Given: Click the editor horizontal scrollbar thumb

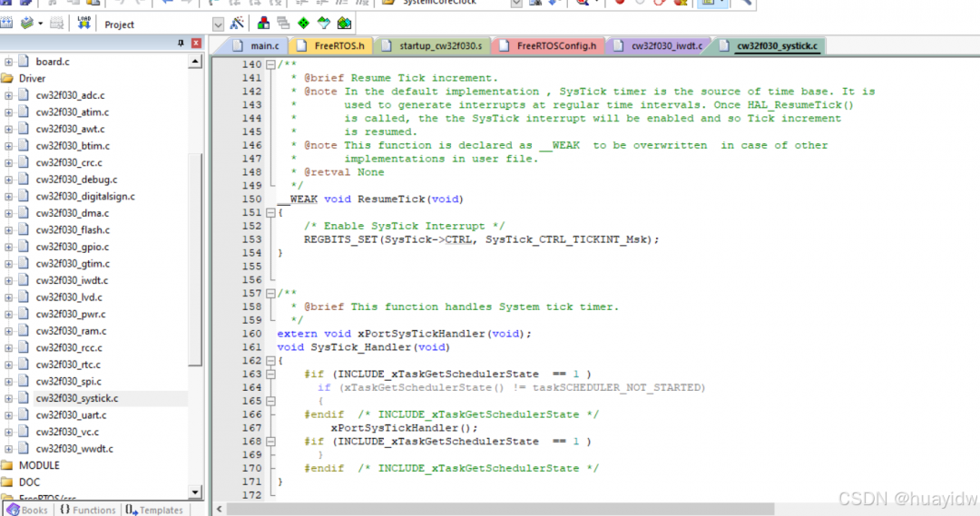Looking at the screenshot, I should pos(500,509).
